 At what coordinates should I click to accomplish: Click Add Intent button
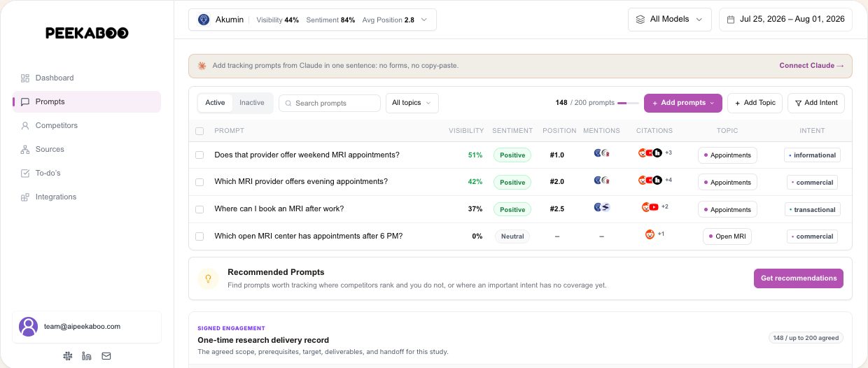(x=816, y=103)
